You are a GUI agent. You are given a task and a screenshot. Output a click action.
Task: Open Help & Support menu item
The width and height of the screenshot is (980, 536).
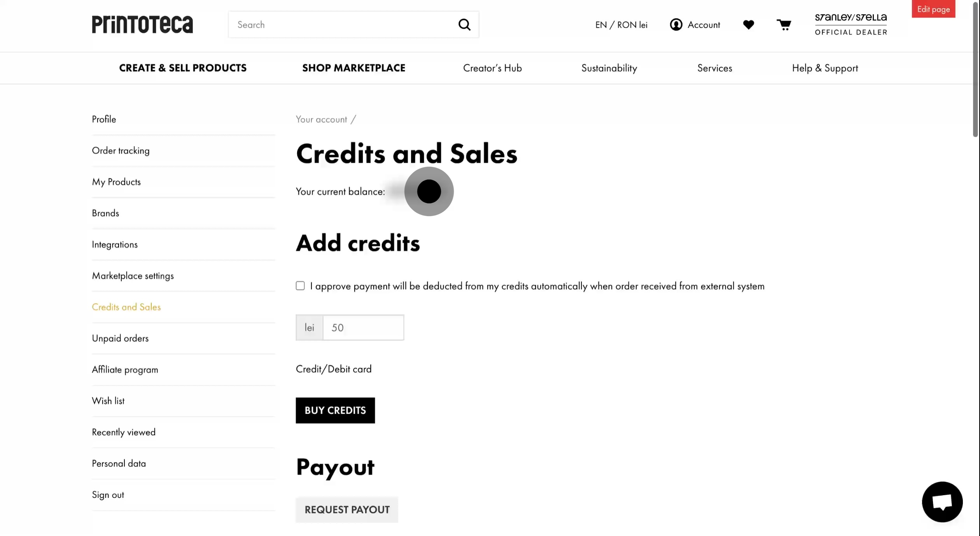coord(825,68)
